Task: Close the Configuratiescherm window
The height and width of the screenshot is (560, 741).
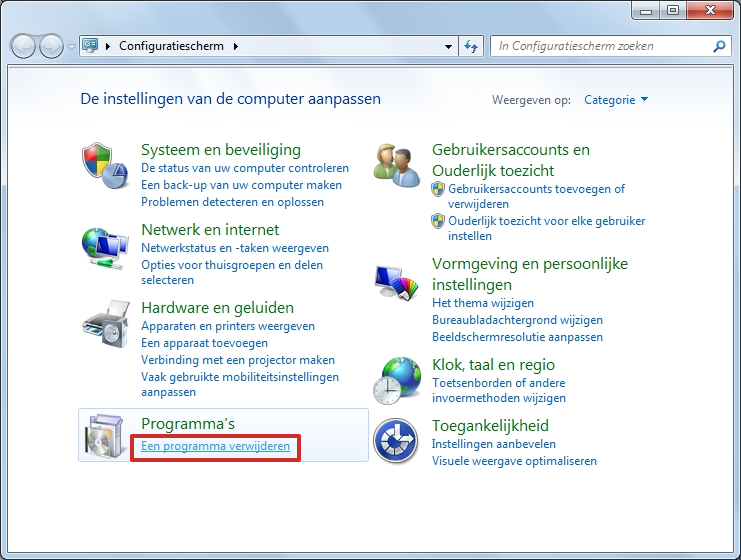Action: (710, 10)
